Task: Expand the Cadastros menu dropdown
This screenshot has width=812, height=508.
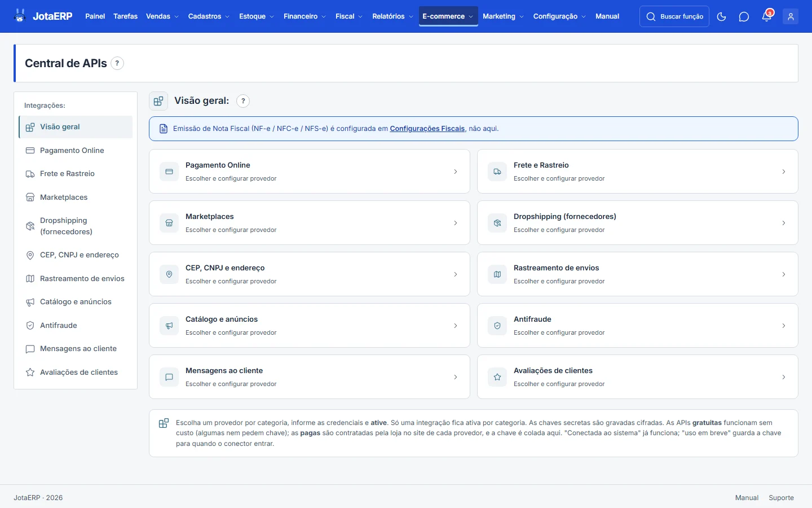Action: (209, 16)
